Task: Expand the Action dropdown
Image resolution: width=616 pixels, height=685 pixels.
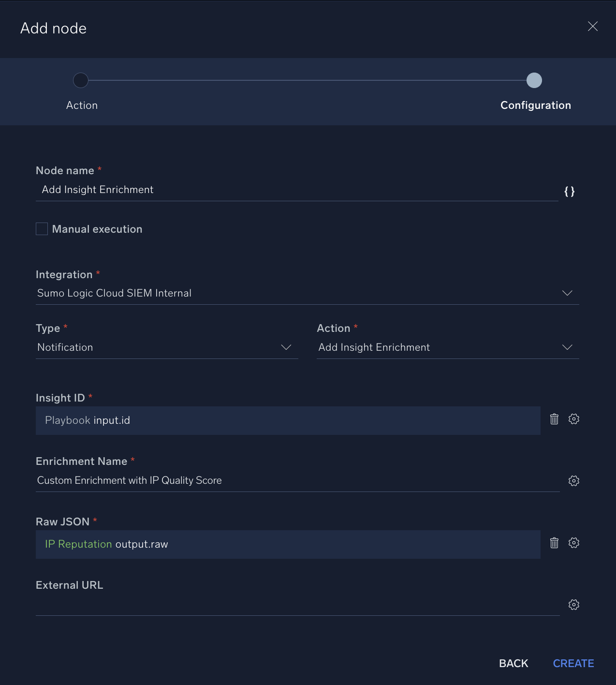Action: [568, 347]
